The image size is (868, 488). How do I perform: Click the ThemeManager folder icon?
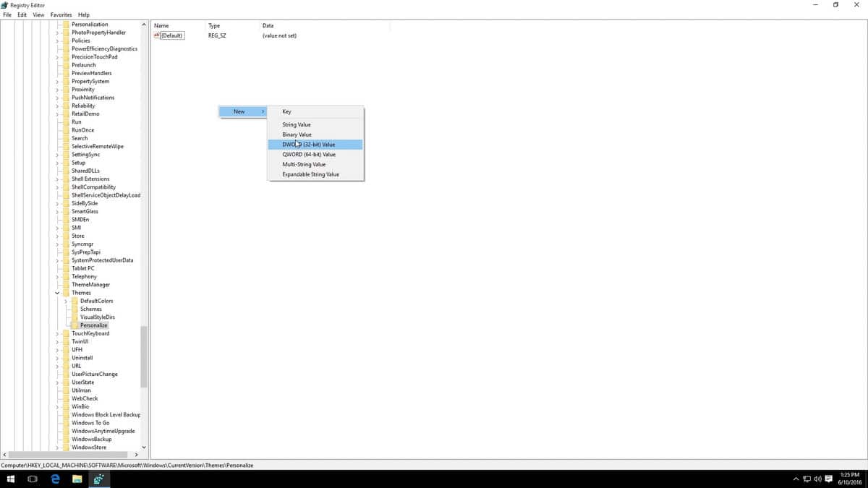66,285
